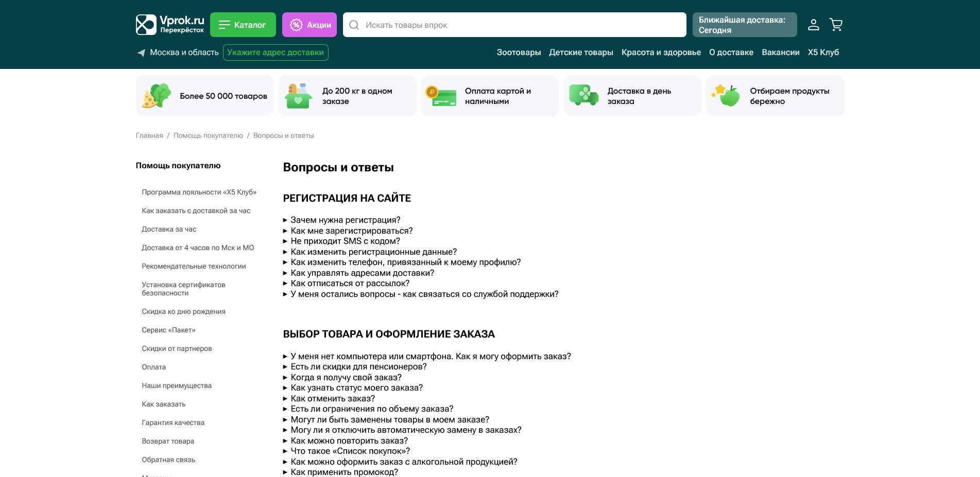
Task: Click the payment card icon tile
Action: (442, 95)
